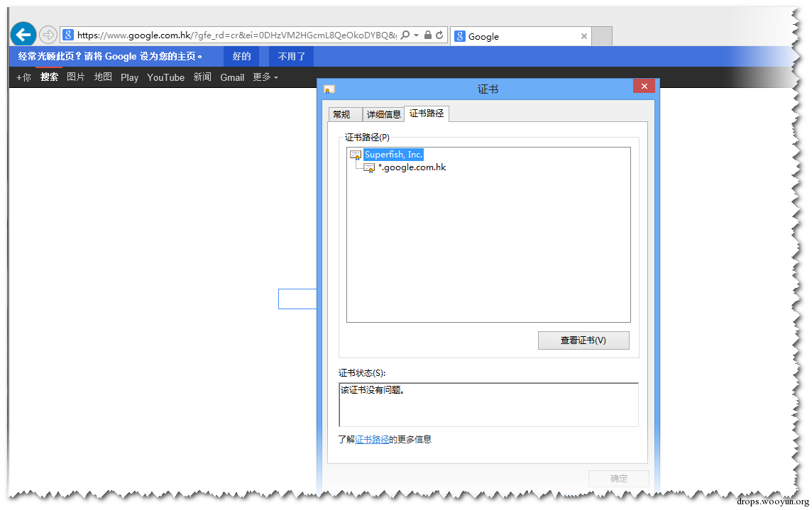Click the Google favicon in address bar
This screenshot has width=812, height=510.
tap(68, 35)
